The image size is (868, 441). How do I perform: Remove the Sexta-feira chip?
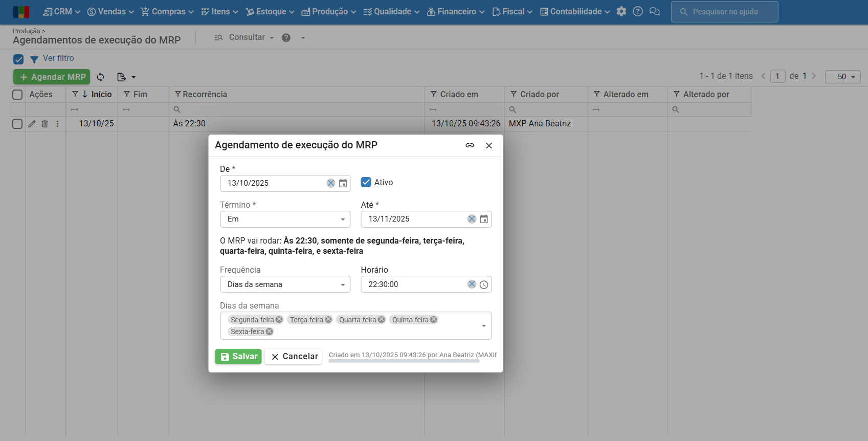coord(270,332)
